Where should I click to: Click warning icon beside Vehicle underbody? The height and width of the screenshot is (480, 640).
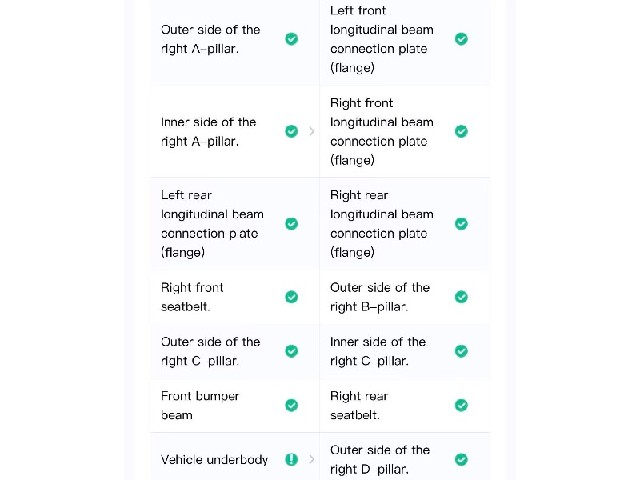tap(291, 460)
